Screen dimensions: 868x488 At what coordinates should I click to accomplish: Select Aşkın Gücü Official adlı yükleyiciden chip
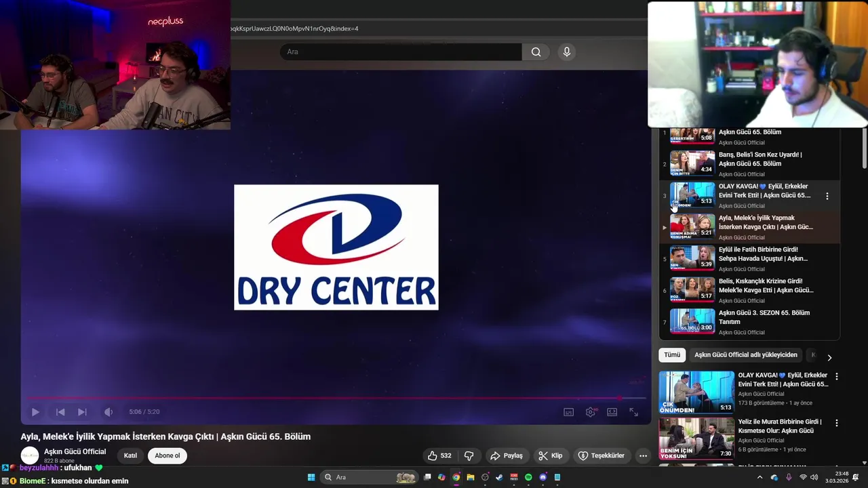pos(745,355)
